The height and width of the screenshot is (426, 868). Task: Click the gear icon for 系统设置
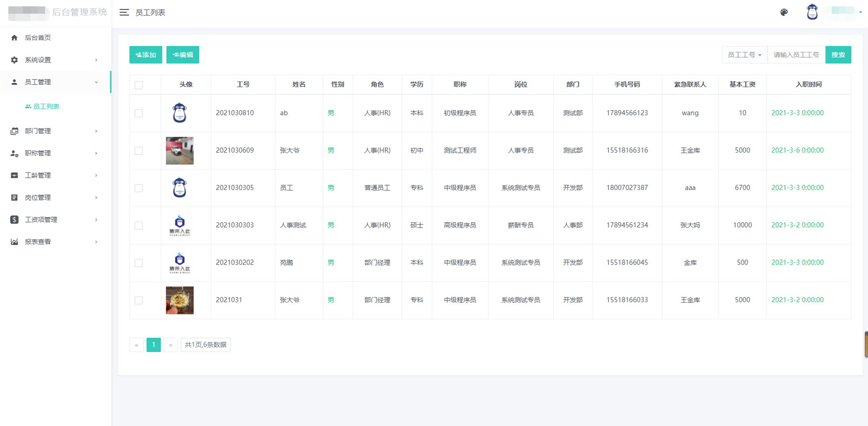point(14,60)
